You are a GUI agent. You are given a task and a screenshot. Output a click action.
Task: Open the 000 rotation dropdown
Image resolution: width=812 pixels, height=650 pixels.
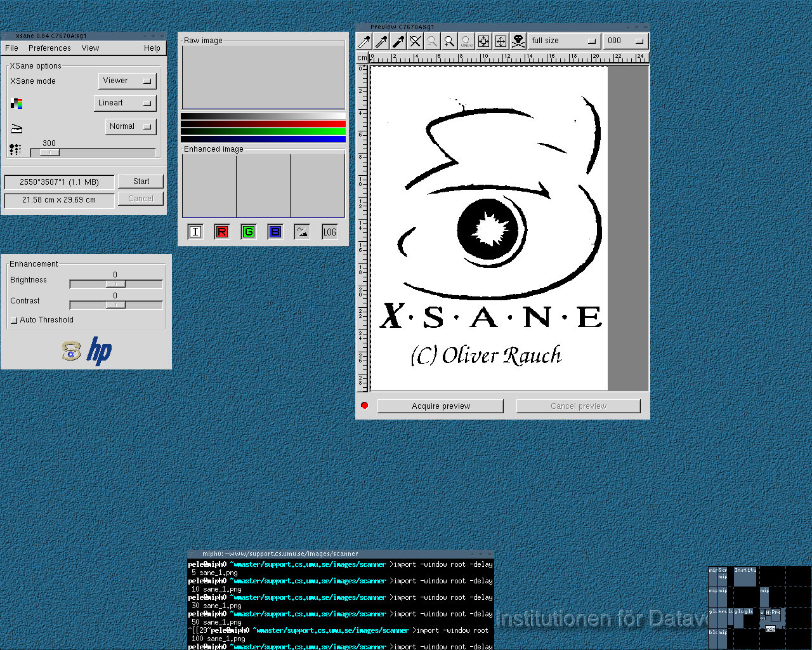click(625, 41)
